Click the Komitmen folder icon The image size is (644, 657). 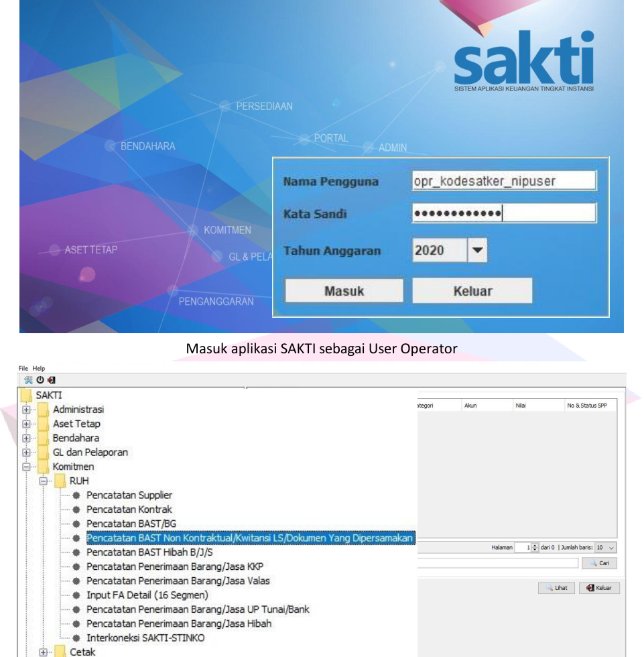pos(44,467)
